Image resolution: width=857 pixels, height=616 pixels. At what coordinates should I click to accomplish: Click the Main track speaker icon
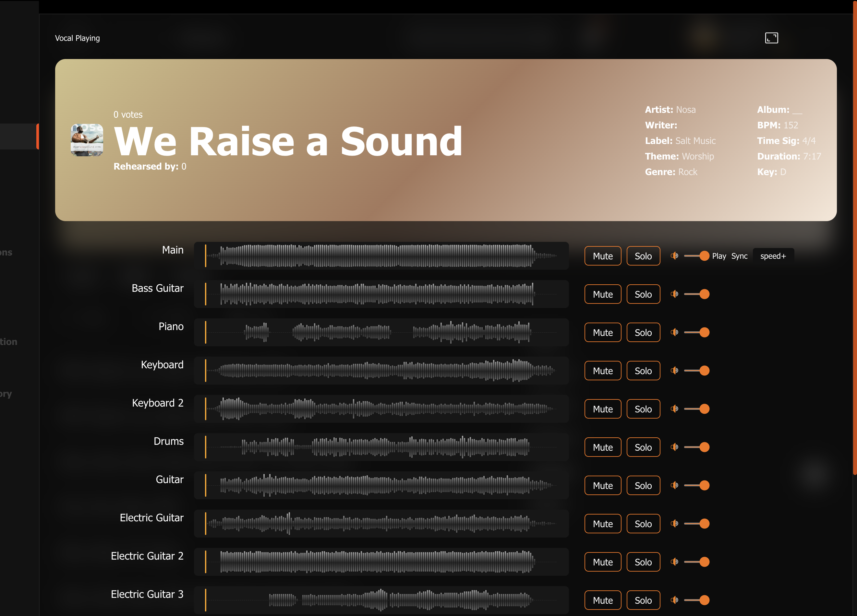[x=674, y=256]
